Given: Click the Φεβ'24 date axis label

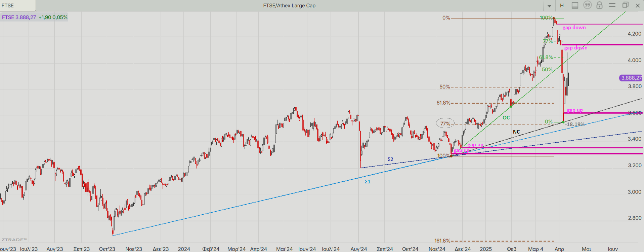Looking at the screenshot, I should [x=211, y=249].
